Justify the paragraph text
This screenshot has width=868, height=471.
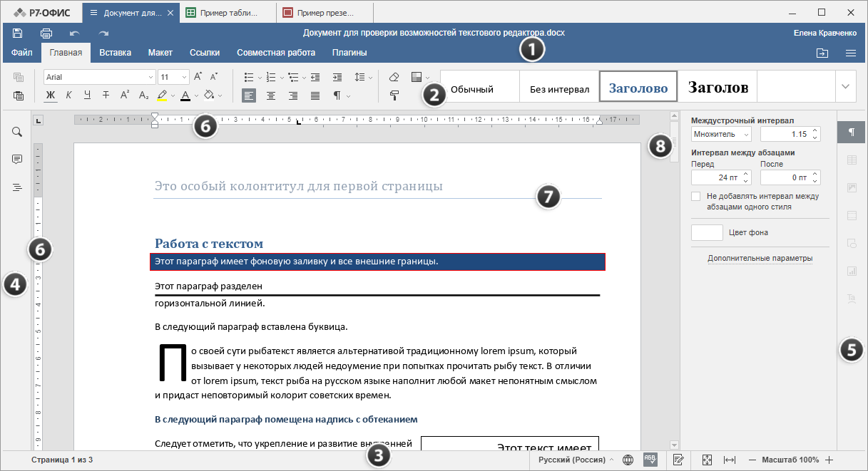point(315,95)
